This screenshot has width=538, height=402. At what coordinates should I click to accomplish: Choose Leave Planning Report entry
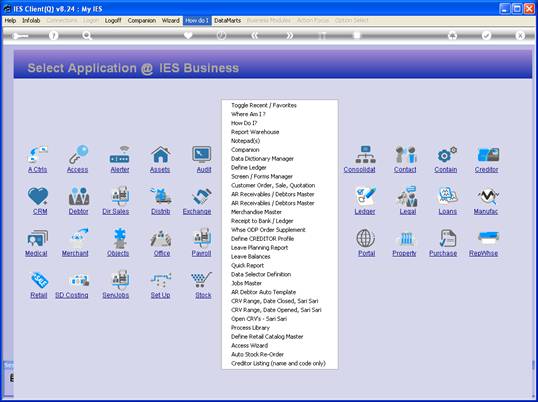click(x=259, y=248)
